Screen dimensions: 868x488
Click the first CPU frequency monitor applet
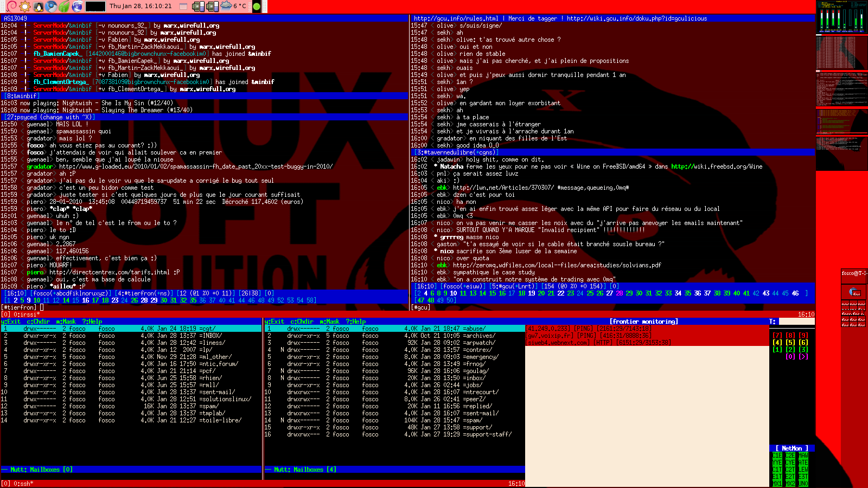pos(197,7)
